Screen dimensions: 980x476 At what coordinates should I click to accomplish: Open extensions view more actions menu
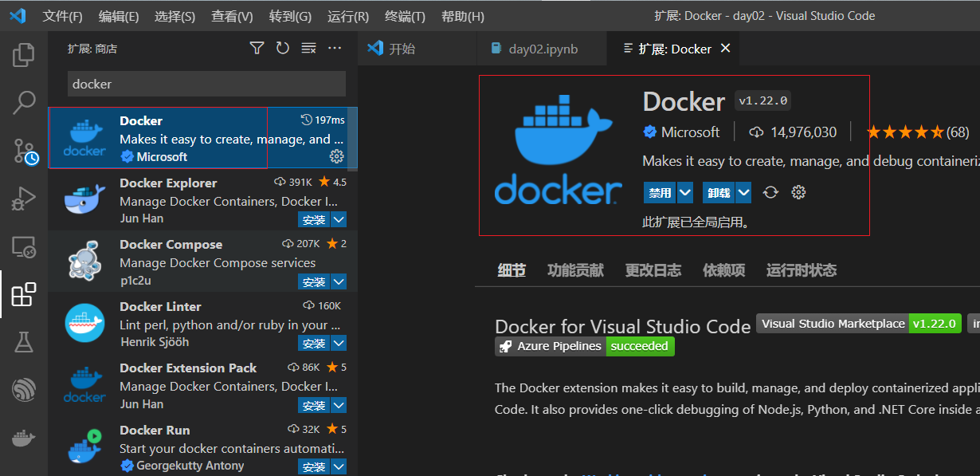point(335,49)
